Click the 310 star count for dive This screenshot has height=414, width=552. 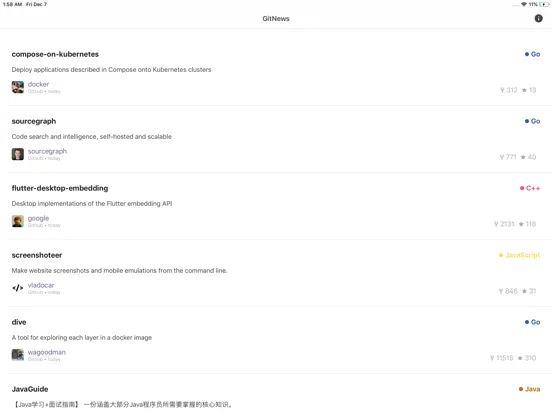pos(527,358)
